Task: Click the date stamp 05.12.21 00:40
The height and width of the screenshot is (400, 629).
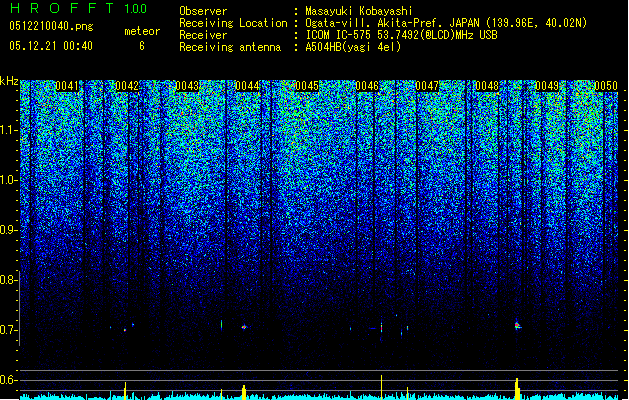Action: pyautogui.click(x=51, y=46)
